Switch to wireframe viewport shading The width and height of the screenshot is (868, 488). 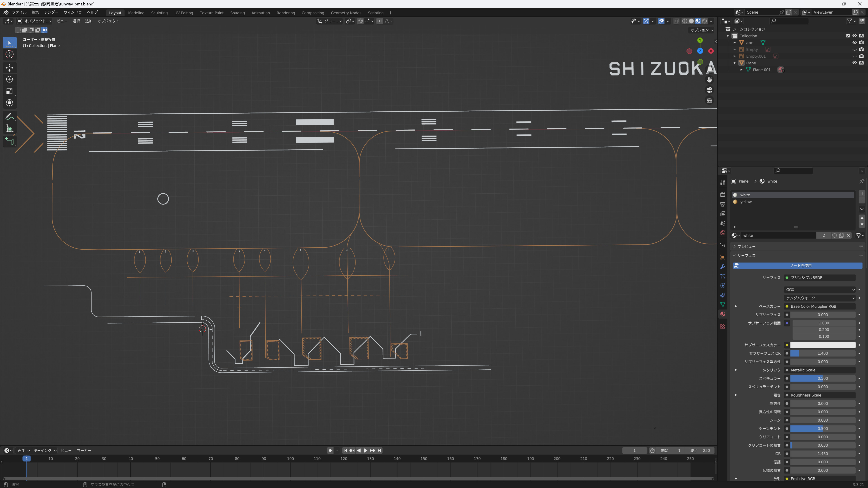pyautogui.click(x=685, y=21)
